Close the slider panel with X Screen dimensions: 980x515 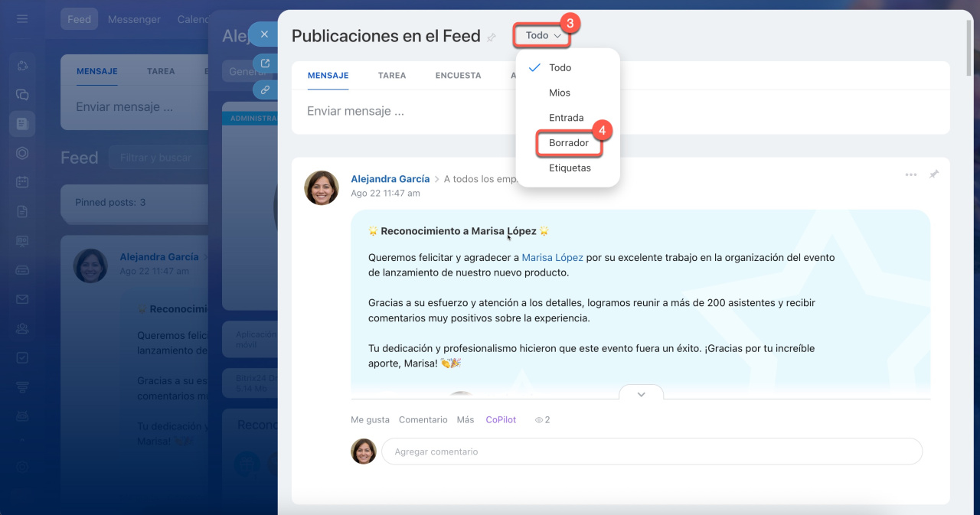(x=264, y=34)
